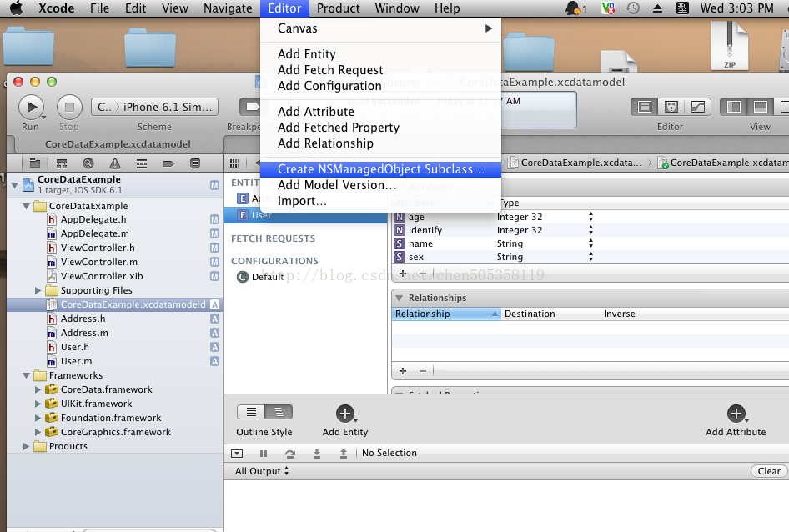Viewport: 789px width, 532px height.
Task: Choose Import menu item
Action: point(381,201)
